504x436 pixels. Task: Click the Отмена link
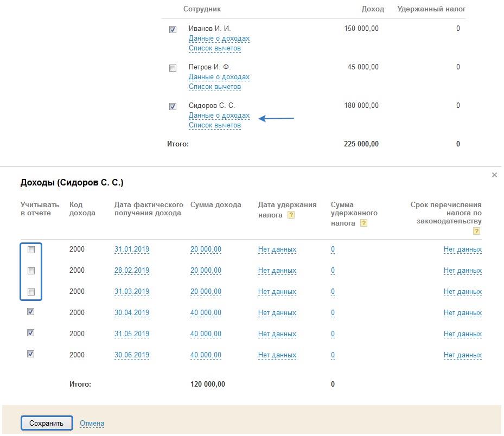click(x=92, y=424)
